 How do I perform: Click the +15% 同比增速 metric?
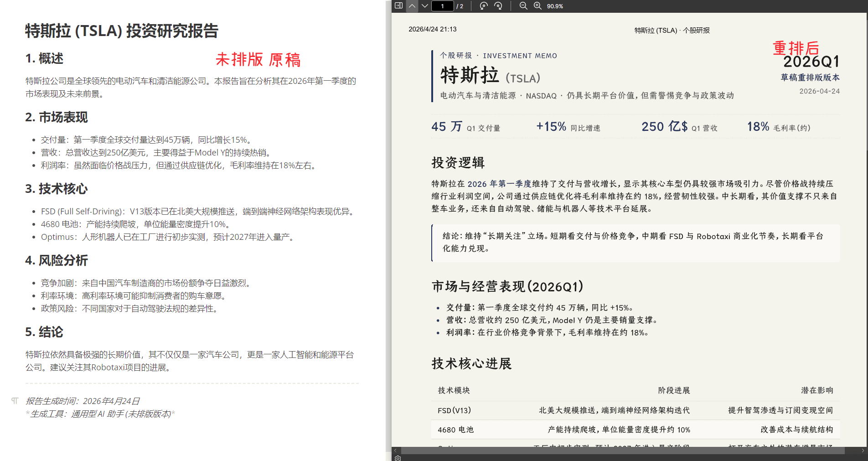click(x=568, y=127)
